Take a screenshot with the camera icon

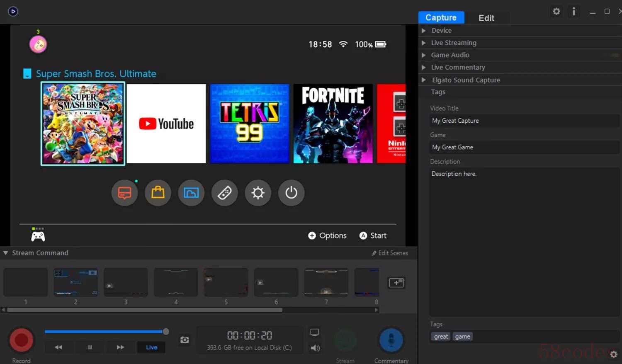[185, 340]
